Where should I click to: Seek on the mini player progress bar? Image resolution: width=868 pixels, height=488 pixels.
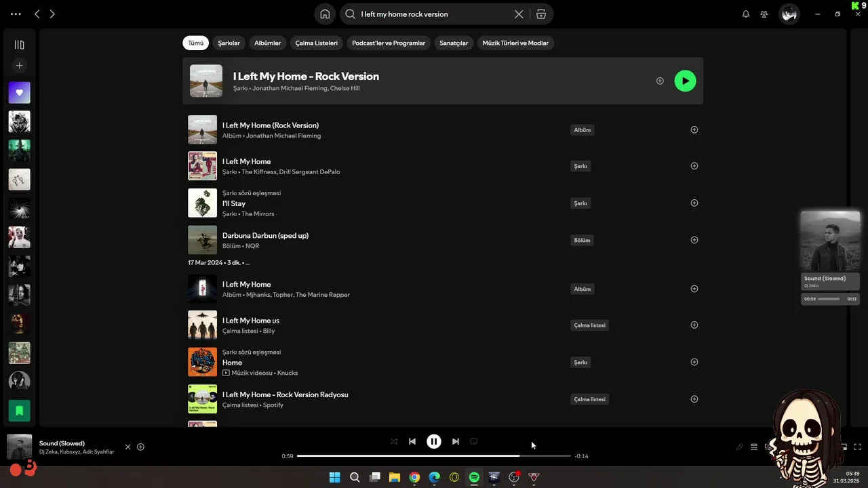(829, 299)
